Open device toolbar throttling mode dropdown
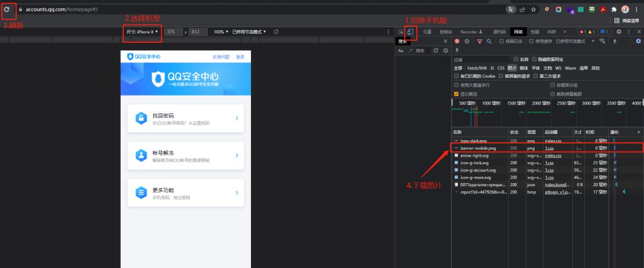The image size is (644, 268). [x=249, y=31]
